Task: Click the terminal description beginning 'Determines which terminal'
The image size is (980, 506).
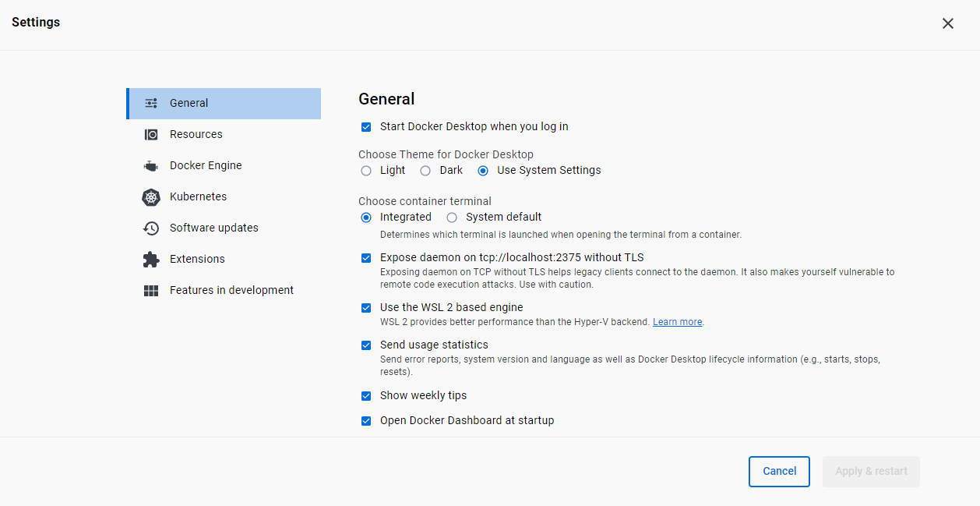Action: click(x=561, y=234)
